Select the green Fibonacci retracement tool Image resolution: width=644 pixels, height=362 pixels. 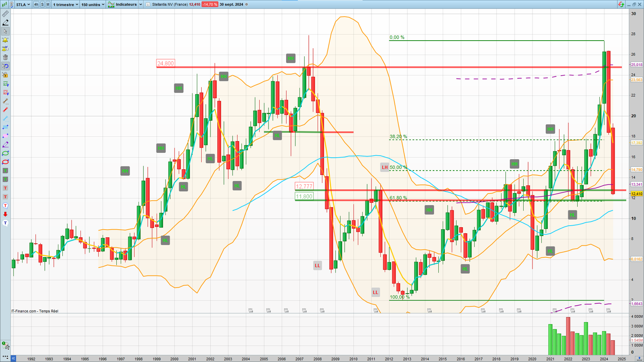(5, 84)
